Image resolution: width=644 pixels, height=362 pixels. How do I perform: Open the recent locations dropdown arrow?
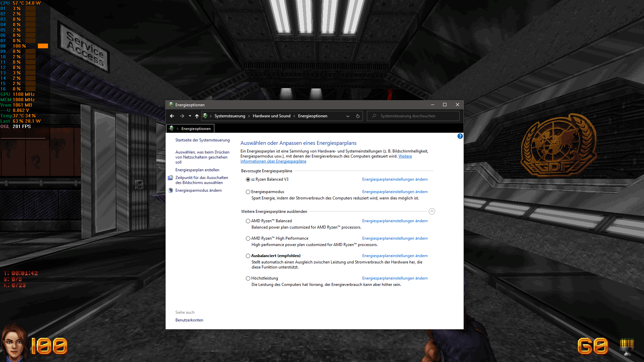190,116
